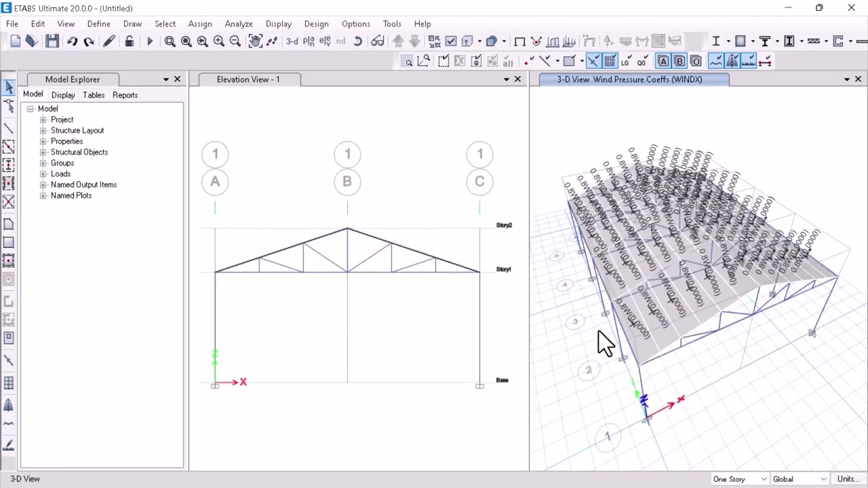868x488 pixels.
Task: Switch to the Reports tab in Model Explorer
Action: tap(125, 95)
